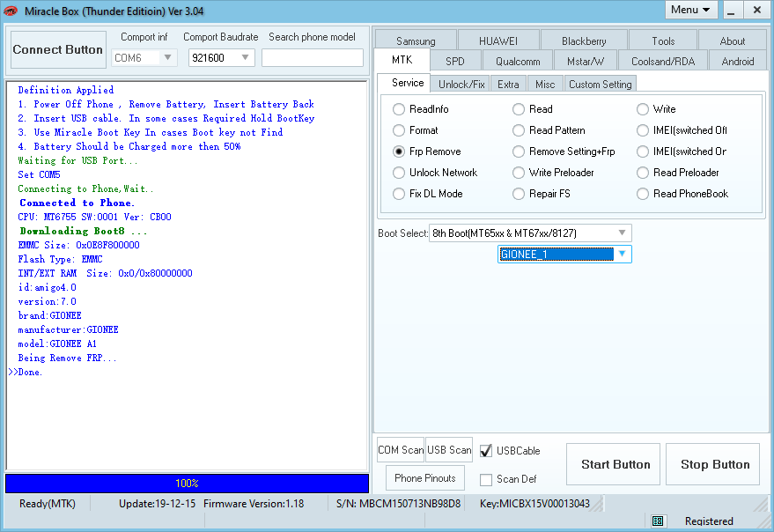
Task: Minimize the Miracle Box window
Action: pos(731,11)
